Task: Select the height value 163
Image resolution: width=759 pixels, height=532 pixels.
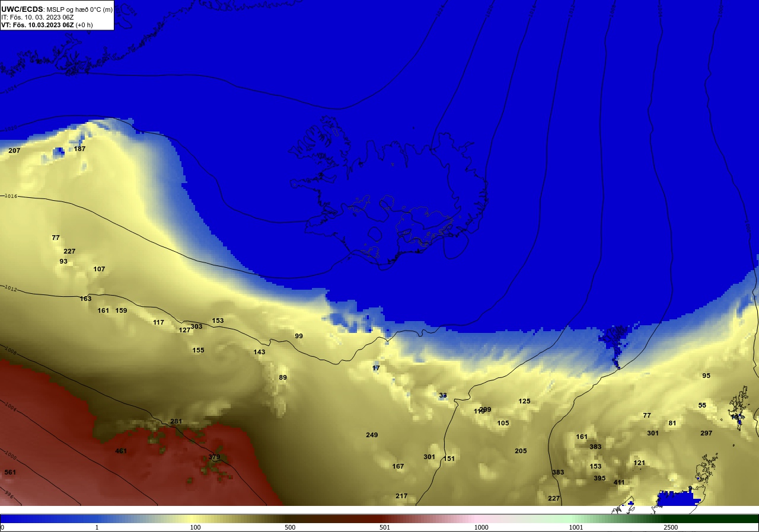Action: tap(86, 299)
